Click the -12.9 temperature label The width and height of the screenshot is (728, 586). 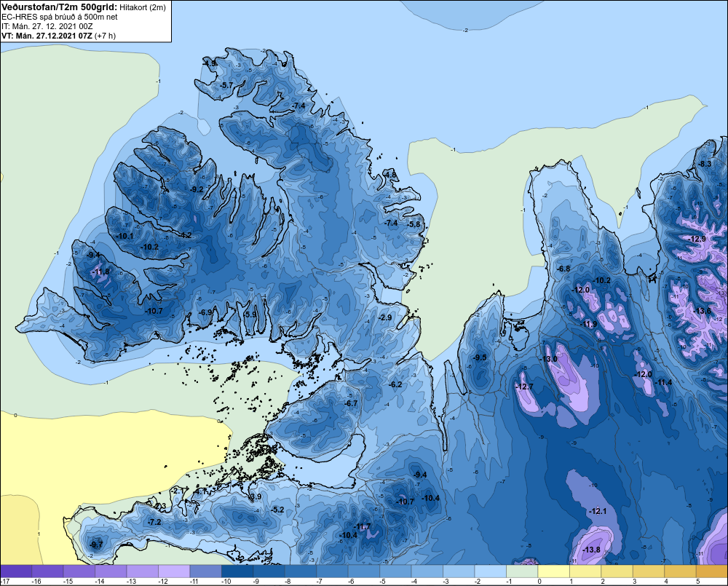tap(697, 239)
